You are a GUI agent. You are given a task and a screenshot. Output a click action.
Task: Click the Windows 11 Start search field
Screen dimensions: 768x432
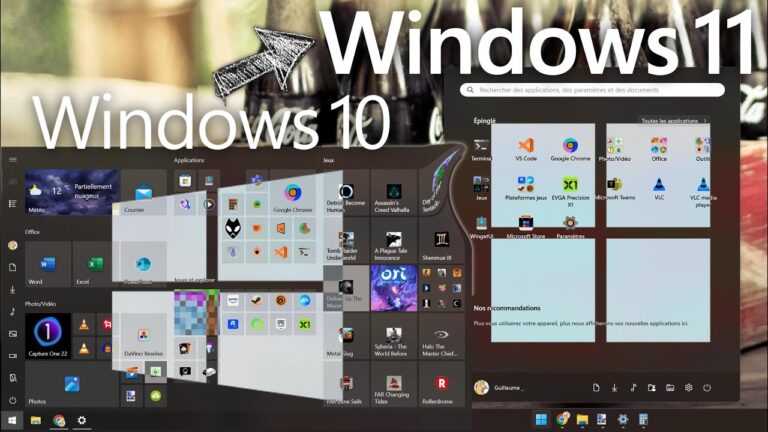click(592, 90)
